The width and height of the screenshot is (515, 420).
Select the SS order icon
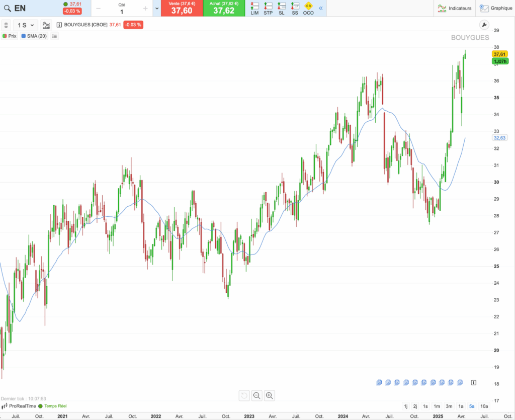(x=295, y=8)
